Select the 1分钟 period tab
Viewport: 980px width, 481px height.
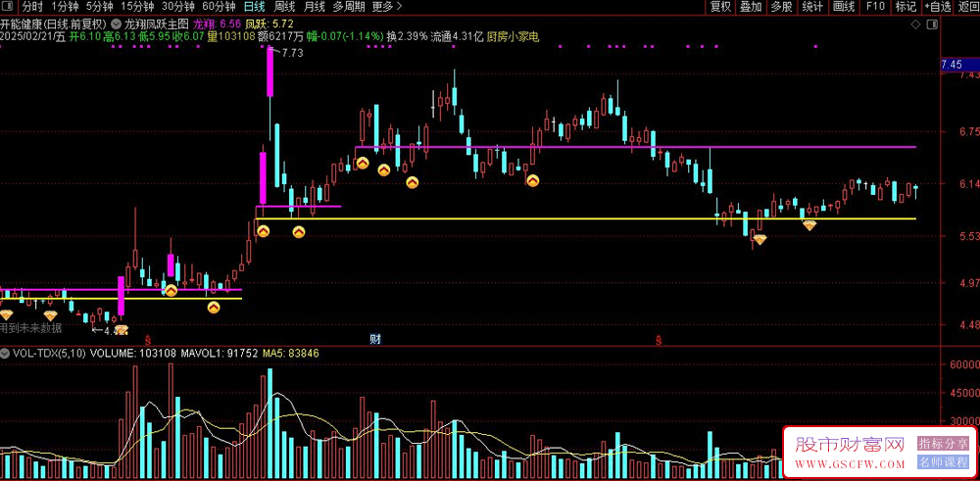coord(65,7)
